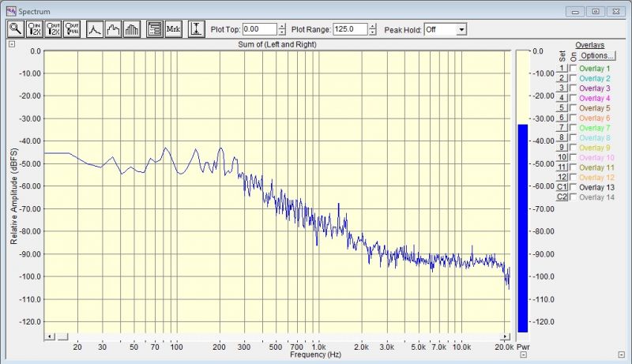The image size is (632, 364).
Task: Click the vertical autoscale range icon
Action: point(196,29)
